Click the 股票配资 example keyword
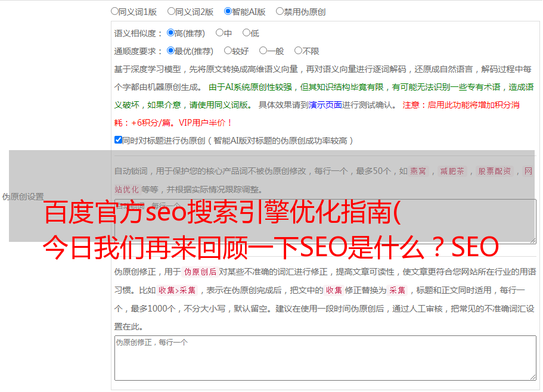Image resolution: width=543 pixels, height=392 pixels. click(x=494, y=171)
